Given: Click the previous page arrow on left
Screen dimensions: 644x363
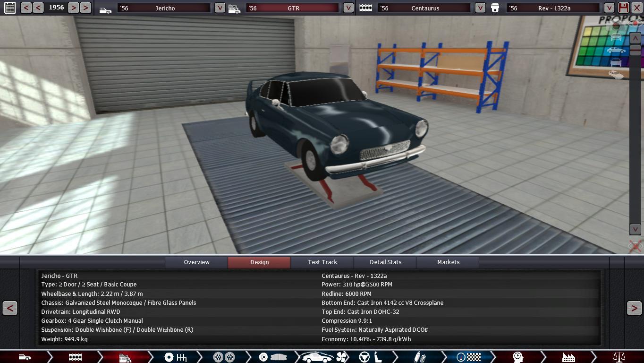Looking at the screenshot, I should pyautogui.click(x=10, y=308).
